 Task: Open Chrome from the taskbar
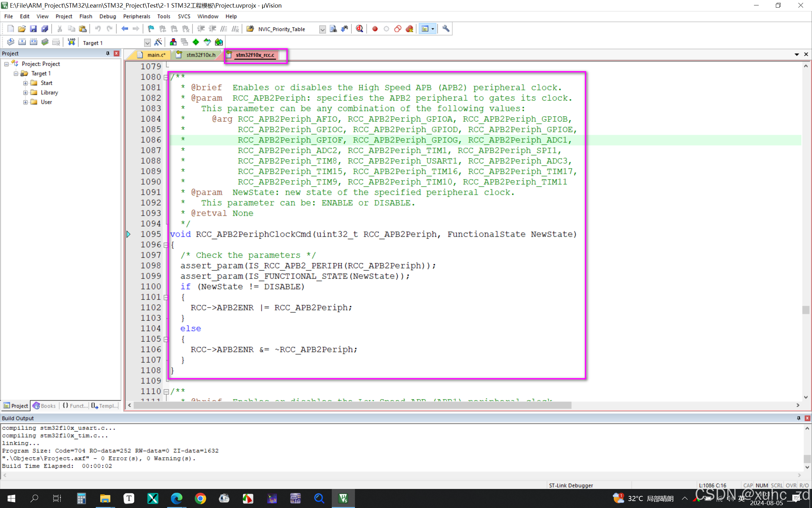(200, 498)
